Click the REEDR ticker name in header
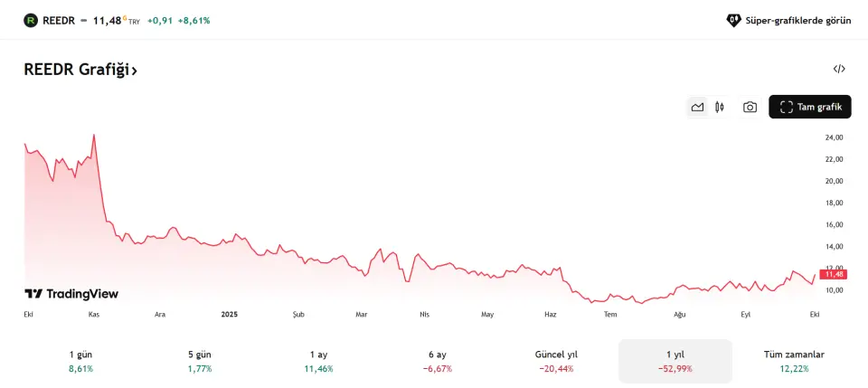 59,20
